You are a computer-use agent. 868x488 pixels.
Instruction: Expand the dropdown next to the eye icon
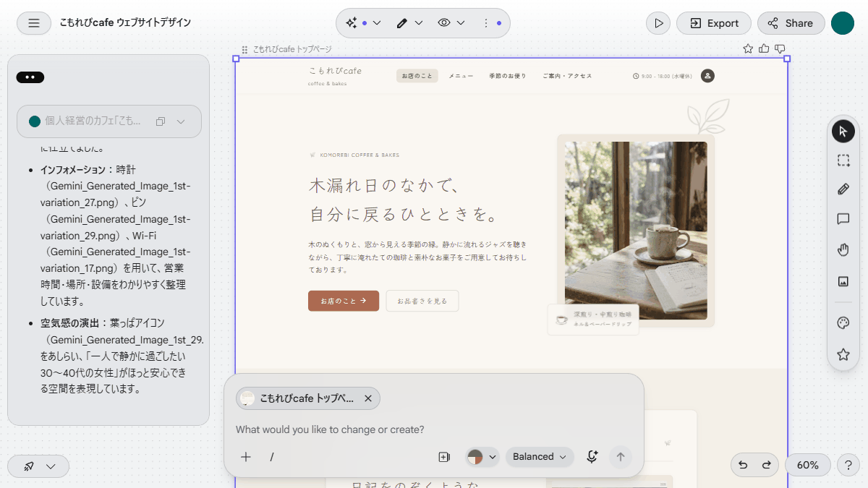click(x=461, y=23)
